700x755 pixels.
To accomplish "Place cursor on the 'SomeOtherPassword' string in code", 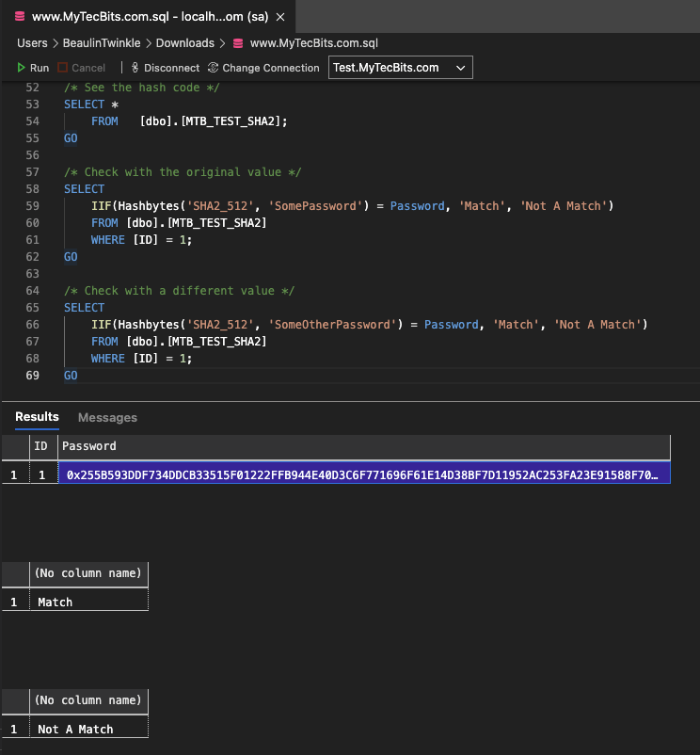I will coord(333,325).
